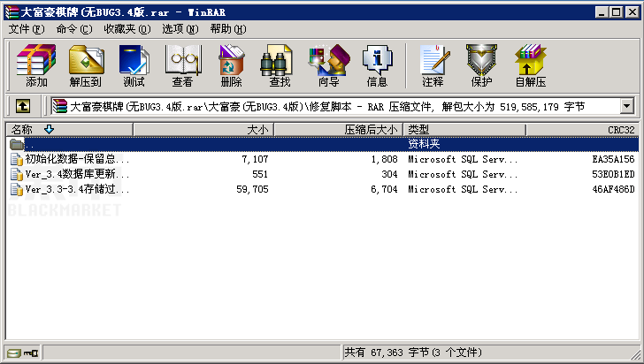Viewport: 644px width, 364px height.
Task: Click the size value 7,107
Action: tap(255, 159)
